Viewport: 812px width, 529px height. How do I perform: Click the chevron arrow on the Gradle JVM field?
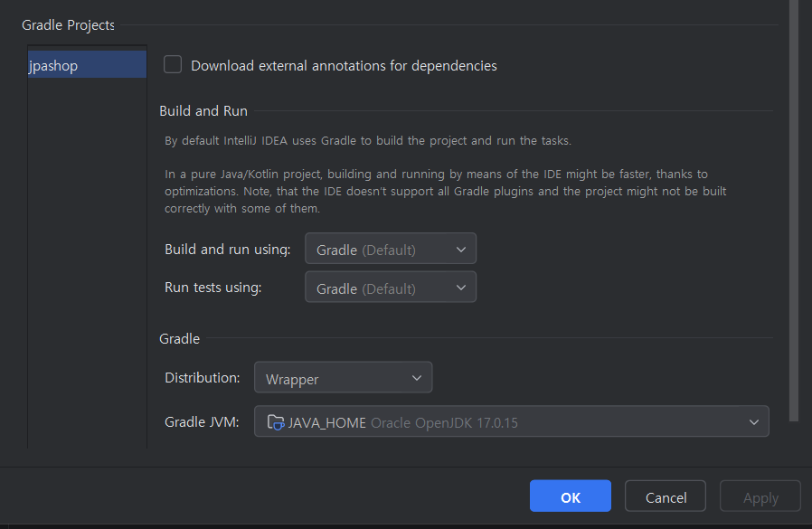click(754, 422)
